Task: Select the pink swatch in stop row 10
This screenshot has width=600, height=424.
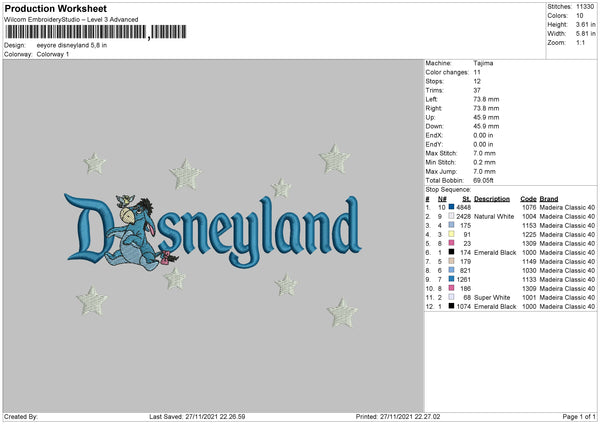Action: coord(451,288)
